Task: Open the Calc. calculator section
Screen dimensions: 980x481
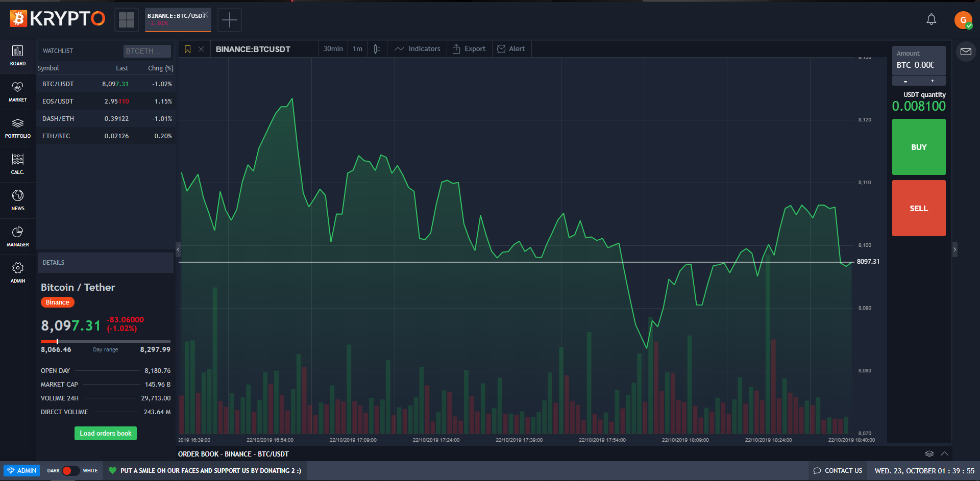Action: click(x=18, y=164)
